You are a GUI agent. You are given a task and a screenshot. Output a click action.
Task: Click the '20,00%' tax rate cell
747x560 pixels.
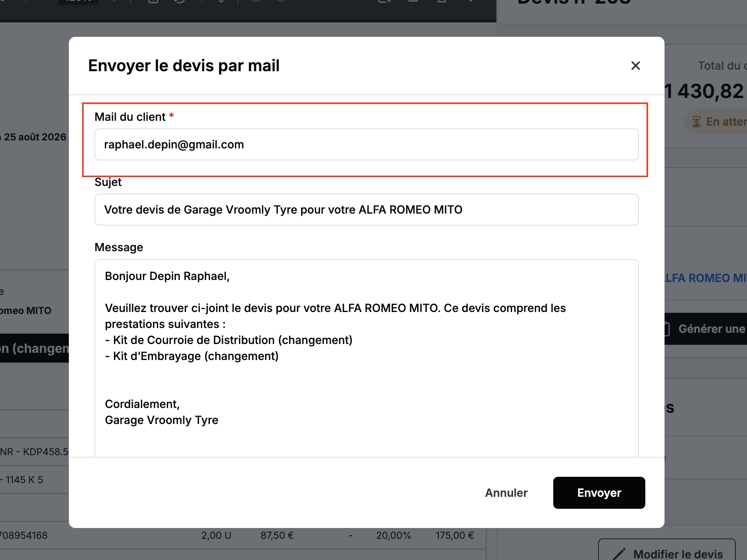tap(394, 535)
